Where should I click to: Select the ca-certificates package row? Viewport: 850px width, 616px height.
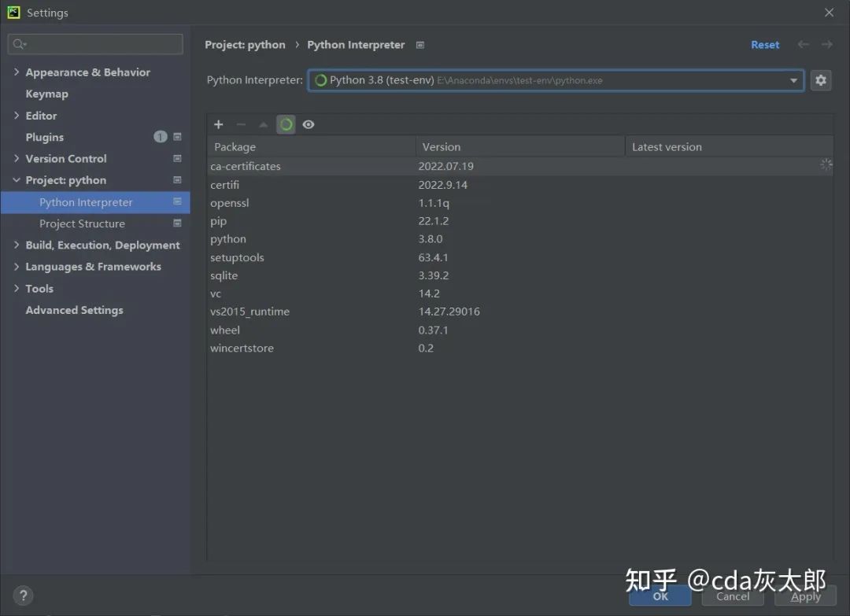pos(520,166)
